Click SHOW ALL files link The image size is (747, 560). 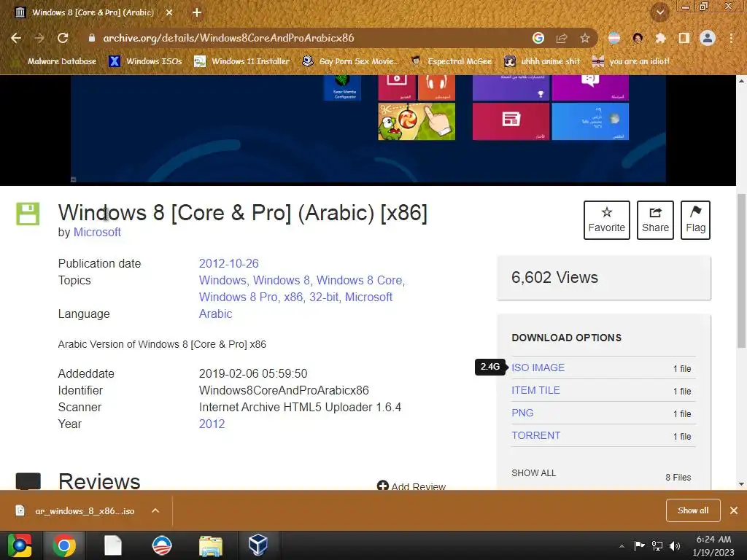(x=533, y=472)
